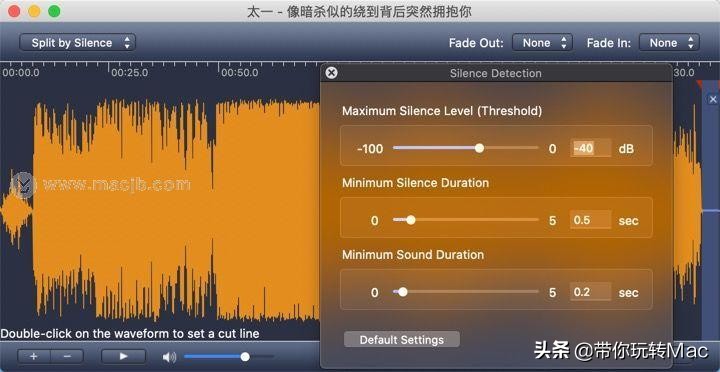
Task: Click the 0.5 sec silence duration field
Action: click(591, 220)
